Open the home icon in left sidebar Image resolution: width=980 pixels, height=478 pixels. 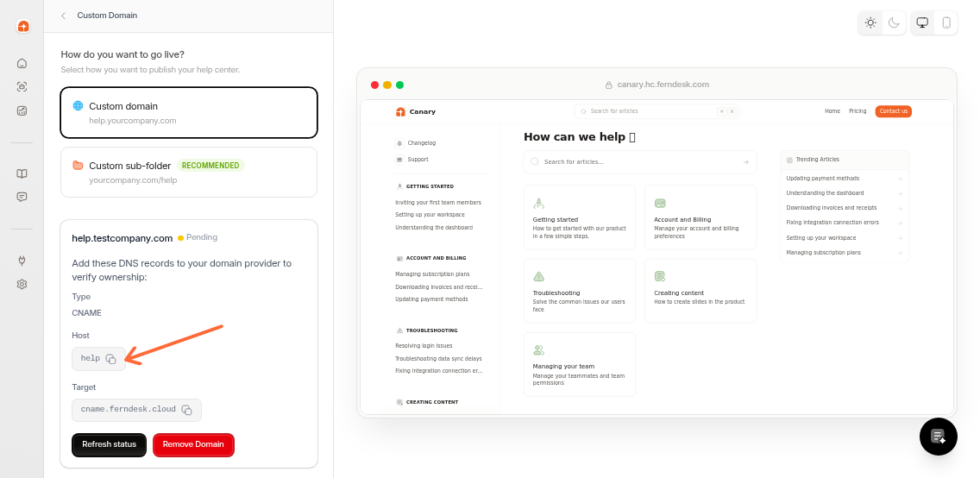click(22, 63)
